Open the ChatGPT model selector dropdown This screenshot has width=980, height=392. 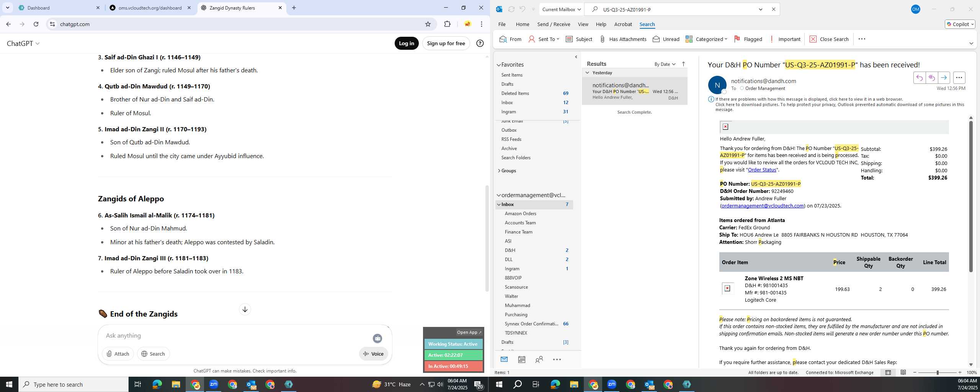[x=23, y=44]
